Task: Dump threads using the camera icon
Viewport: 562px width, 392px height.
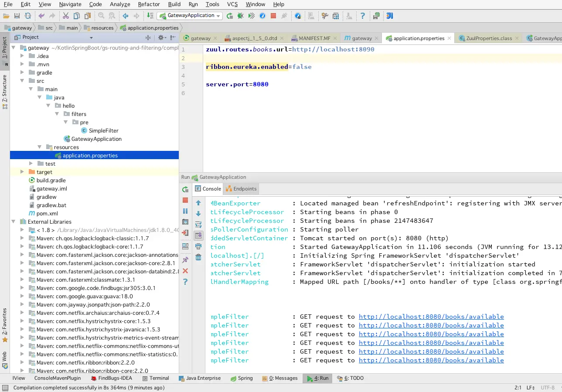Action: [x=185, y=222]
